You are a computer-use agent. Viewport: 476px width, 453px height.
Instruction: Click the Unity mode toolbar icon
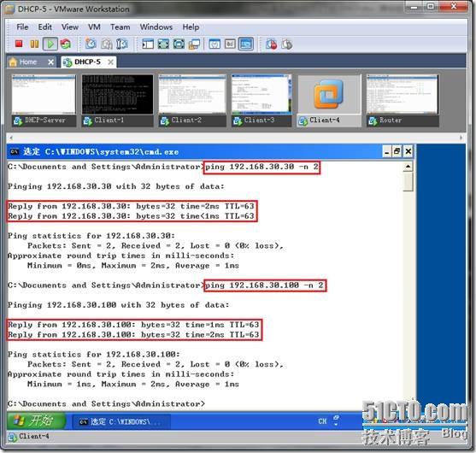point(194,44)
